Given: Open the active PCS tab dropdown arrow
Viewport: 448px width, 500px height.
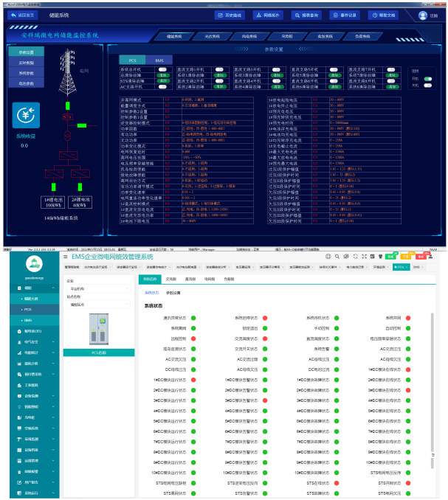Looking at the screenshot, I should coord(407,267).
